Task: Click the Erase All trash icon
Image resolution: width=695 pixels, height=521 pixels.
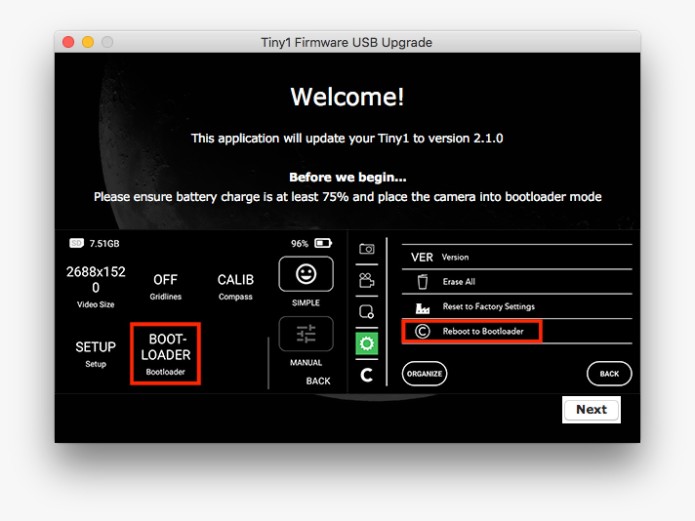Action: pyautogui.click(x=423, y=282)
